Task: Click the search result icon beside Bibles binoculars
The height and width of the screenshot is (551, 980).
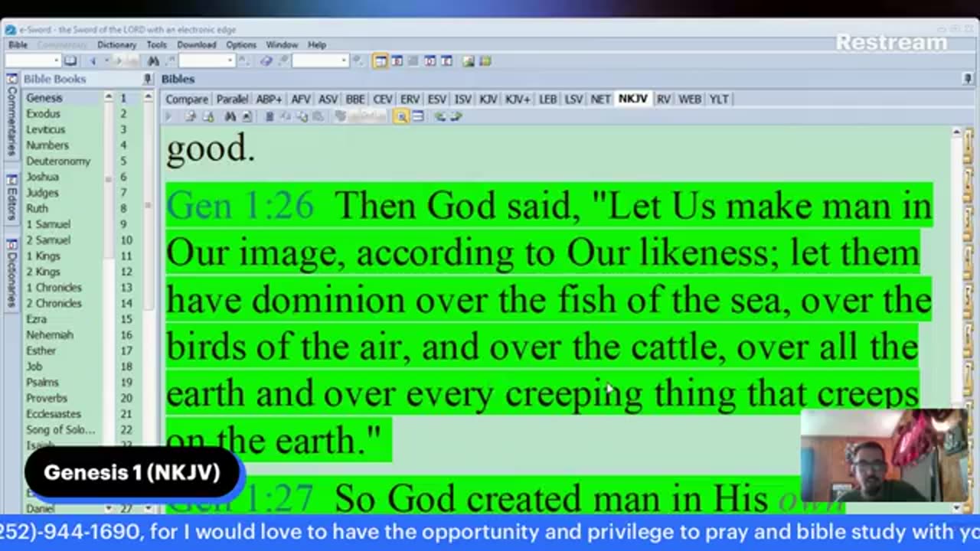Action: (247, 116)
